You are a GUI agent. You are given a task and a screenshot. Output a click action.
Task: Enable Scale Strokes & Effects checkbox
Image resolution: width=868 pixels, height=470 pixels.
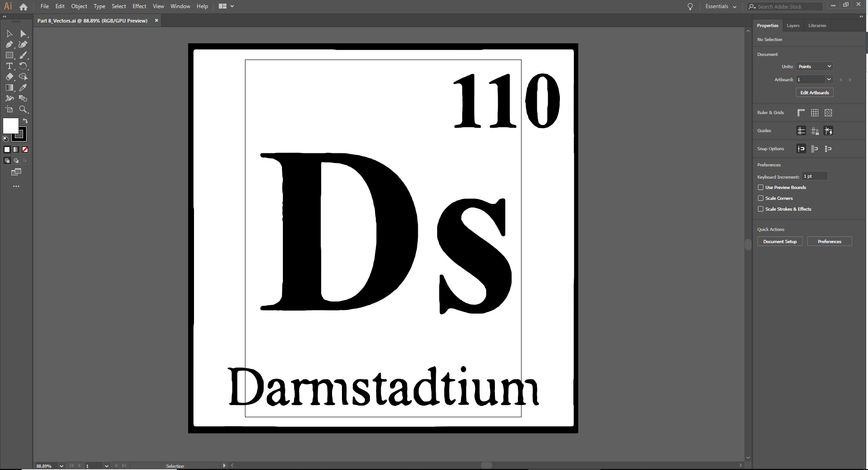tap(761, 209)
